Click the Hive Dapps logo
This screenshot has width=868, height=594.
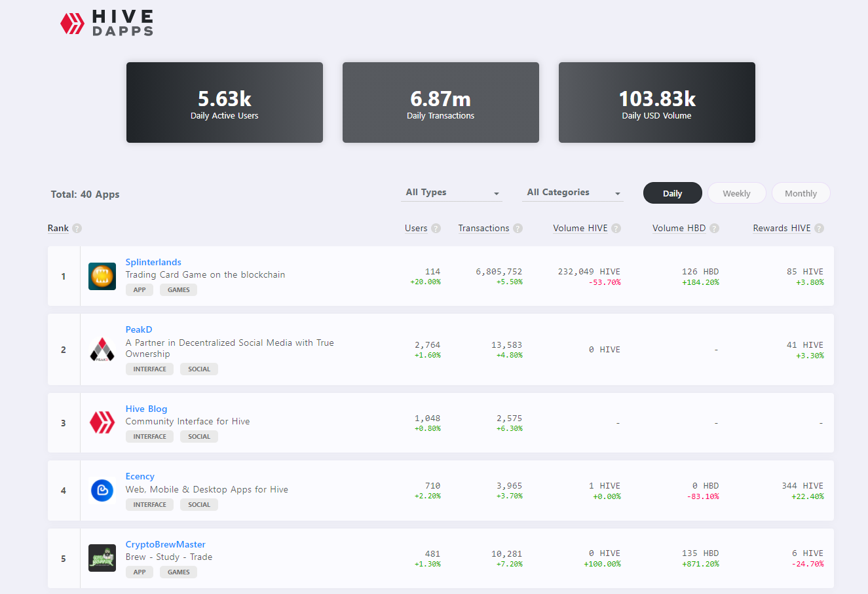click(107, 23)
